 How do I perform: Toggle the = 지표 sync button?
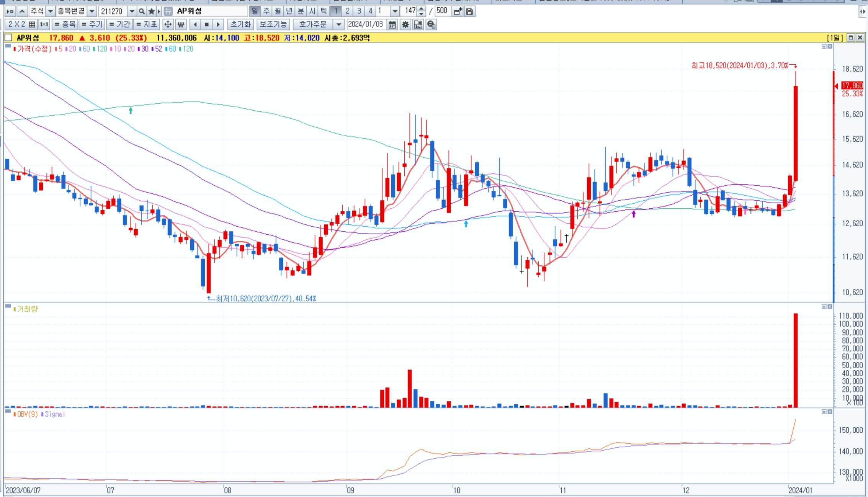(147, 25)
